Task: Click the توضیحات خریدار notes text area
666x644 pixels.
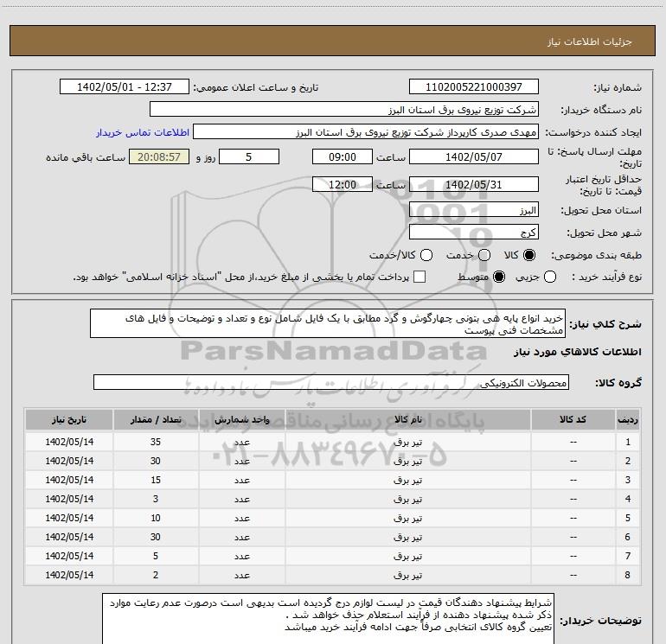Action: [329, 620]
